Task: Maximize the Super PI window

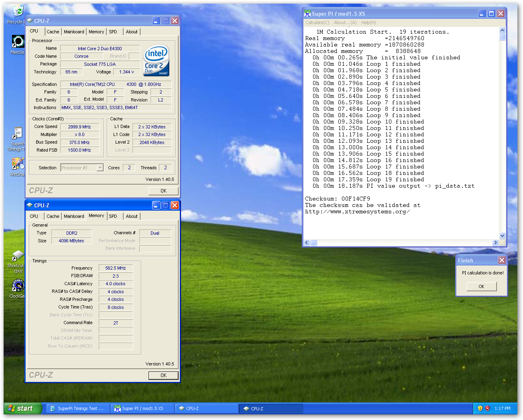Action: coord(491,14)
